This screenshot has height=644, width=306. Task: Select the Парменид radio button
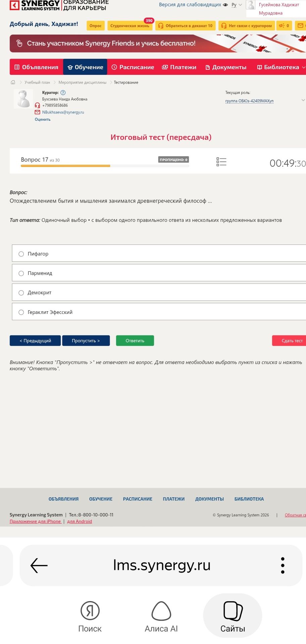(21, 273)
